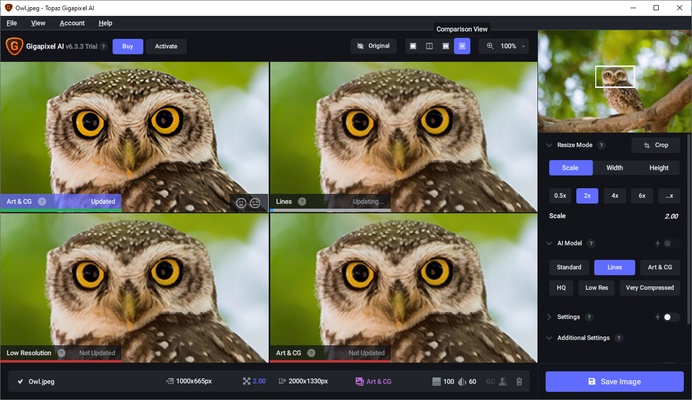
Task: Open the File menu
Action: click(12, 23)
